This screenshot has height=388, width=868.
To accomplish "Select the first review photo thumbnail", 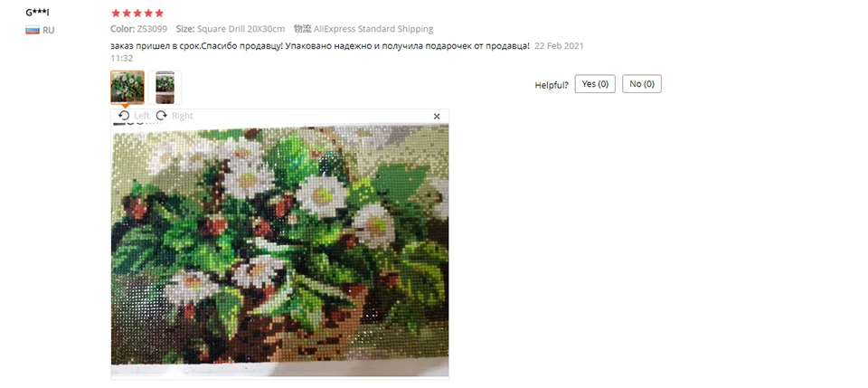I will [127, 87].
